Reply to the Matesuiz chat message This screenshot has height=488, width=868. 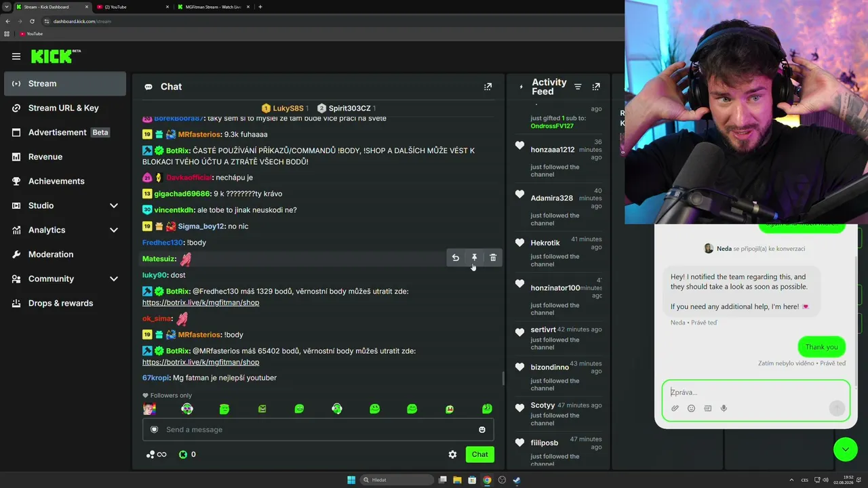pos(456,258)
